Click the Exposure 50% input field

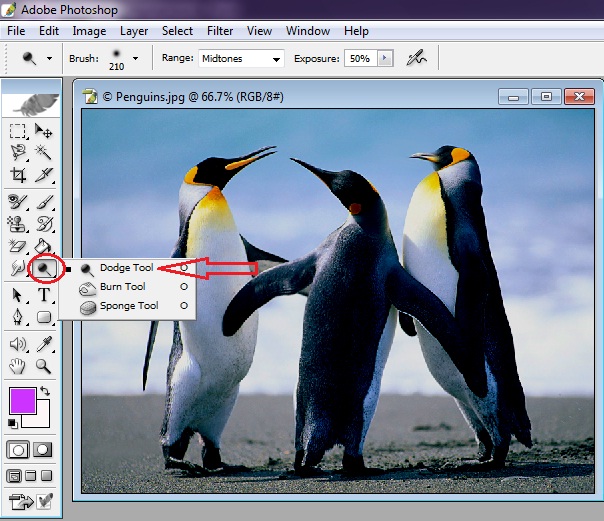(360, 59)
